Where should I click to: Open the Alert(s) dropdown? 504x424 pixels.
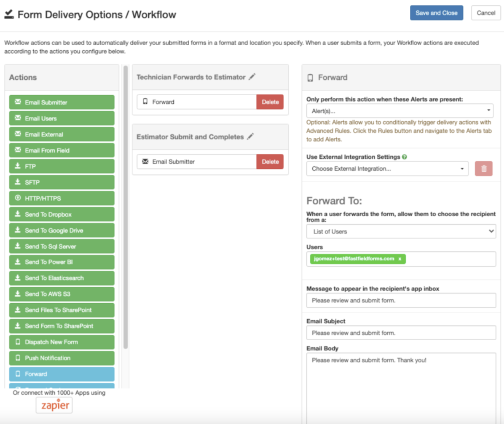point(400,111)
